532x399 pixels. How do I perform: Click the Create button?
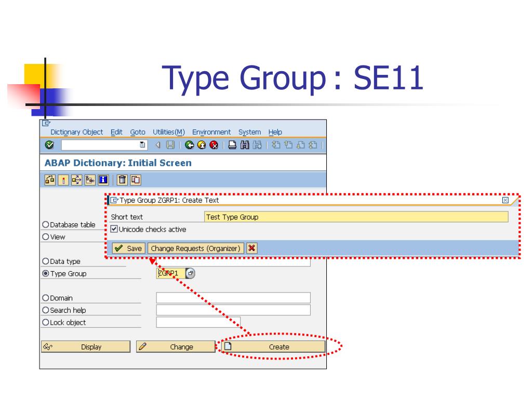pos(273,347)
